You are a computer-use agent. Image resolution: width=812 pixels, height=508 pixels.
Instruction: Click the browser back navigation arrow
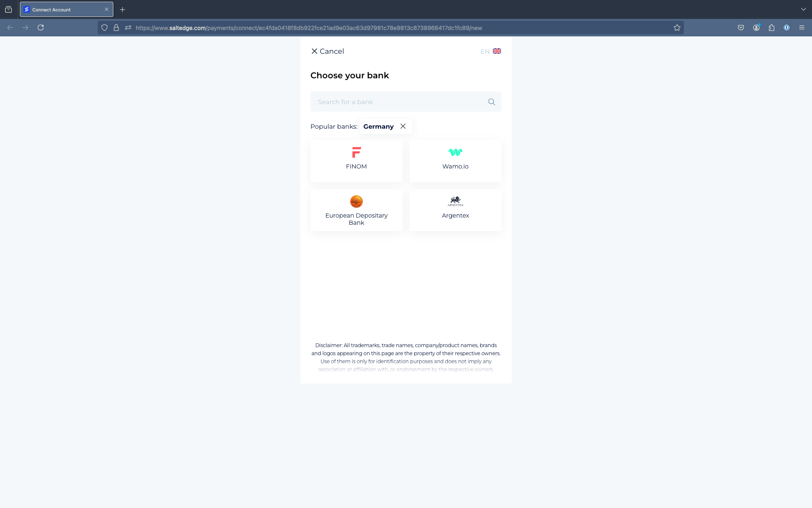pos(11,28)
